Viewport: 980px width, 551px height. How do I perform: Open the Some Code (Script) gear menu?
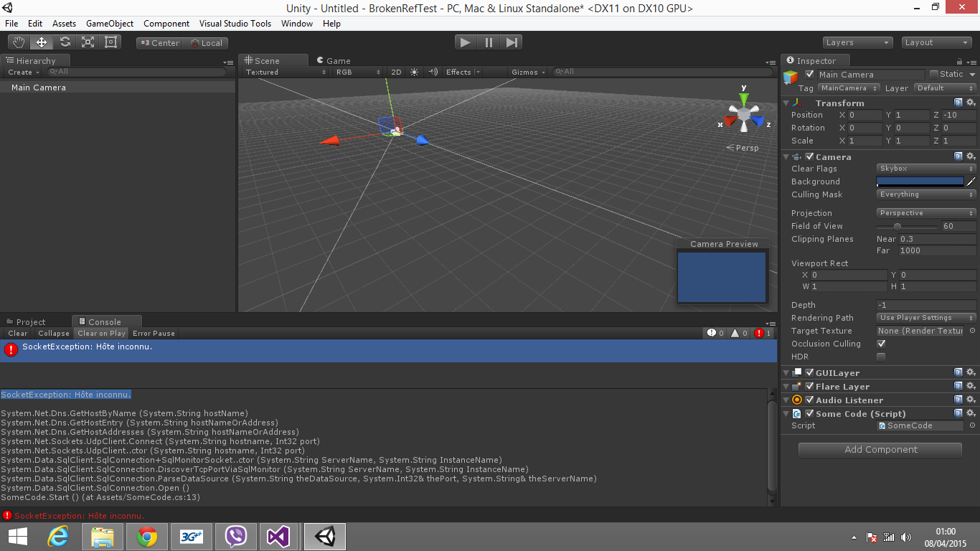tap(971, 413)
